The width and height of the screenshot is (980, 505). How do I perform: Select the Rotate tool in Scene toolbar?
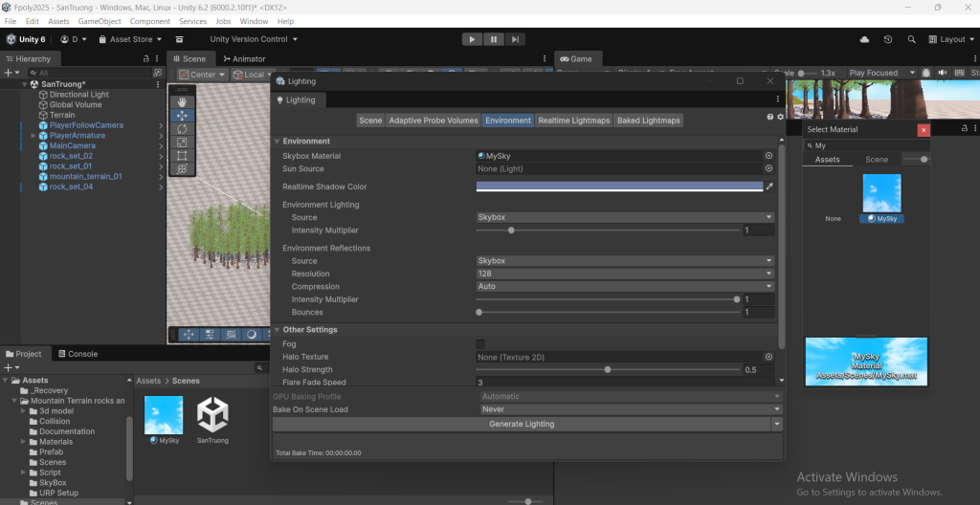pos(182,128)
